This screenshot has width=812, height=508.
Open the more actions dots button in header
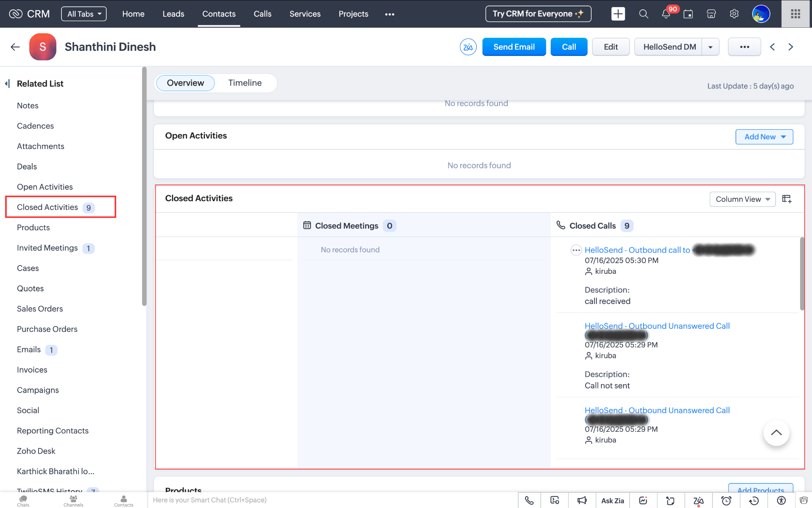744,47
